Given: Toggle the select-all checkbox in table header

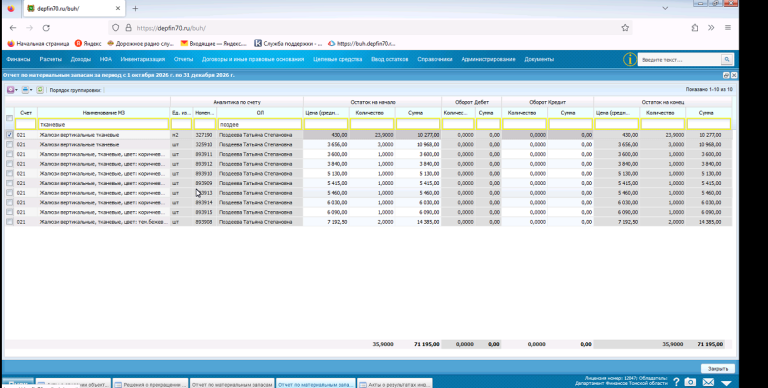Looking at the screenshot, I should point(9,118).
